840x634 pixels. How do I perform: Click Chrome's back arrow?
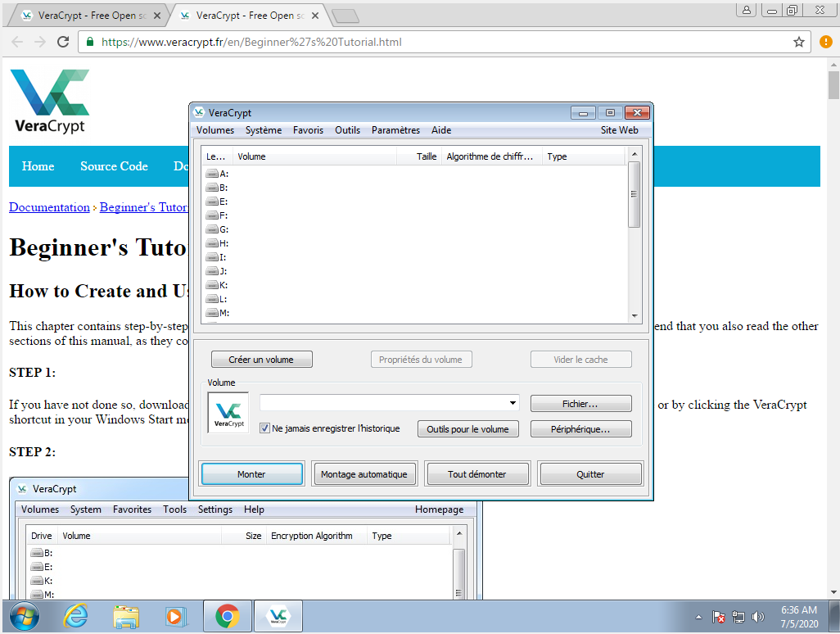pos(17,42)
